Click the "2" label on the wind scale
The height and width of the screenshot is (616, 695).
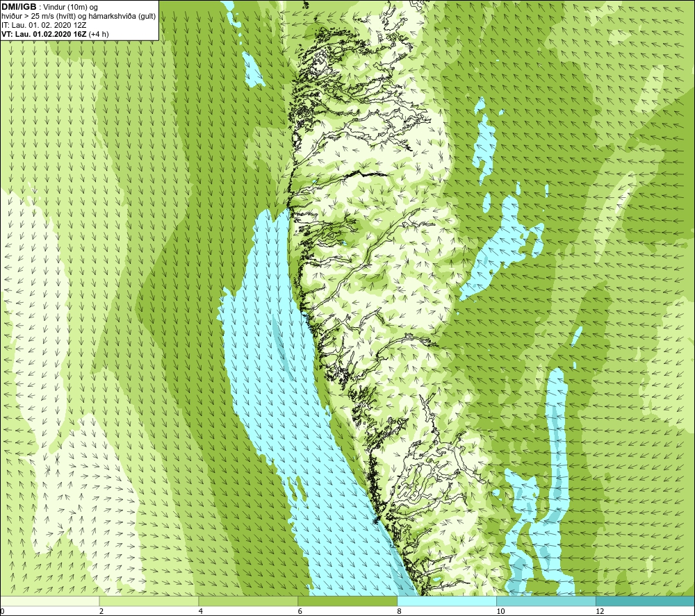coord(101,612)
